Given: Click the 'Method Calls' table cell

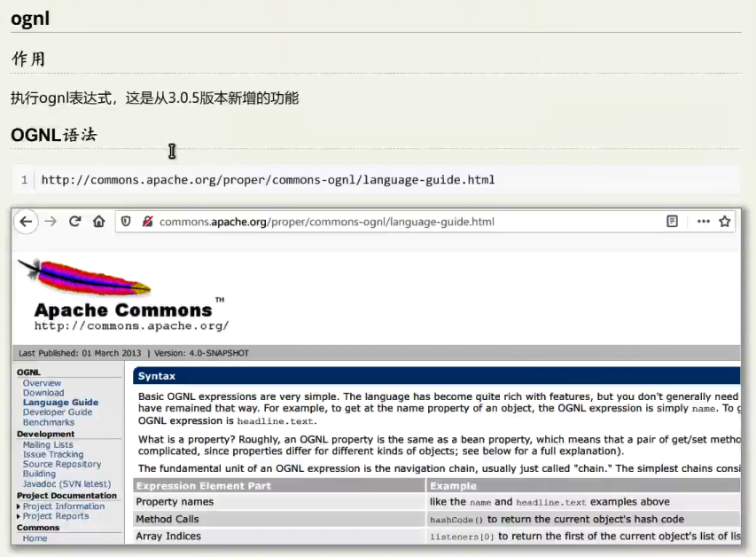Looking at the screenshot, I should (278, 519).
